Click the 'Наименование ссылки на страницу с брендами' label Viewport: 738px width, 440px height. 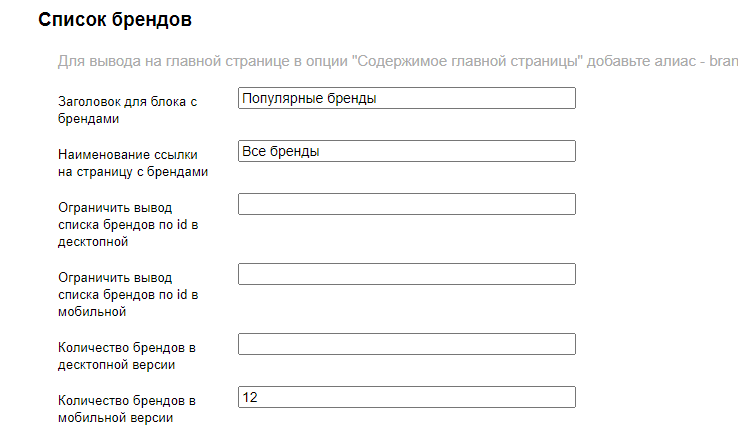[x=133, y=162]
